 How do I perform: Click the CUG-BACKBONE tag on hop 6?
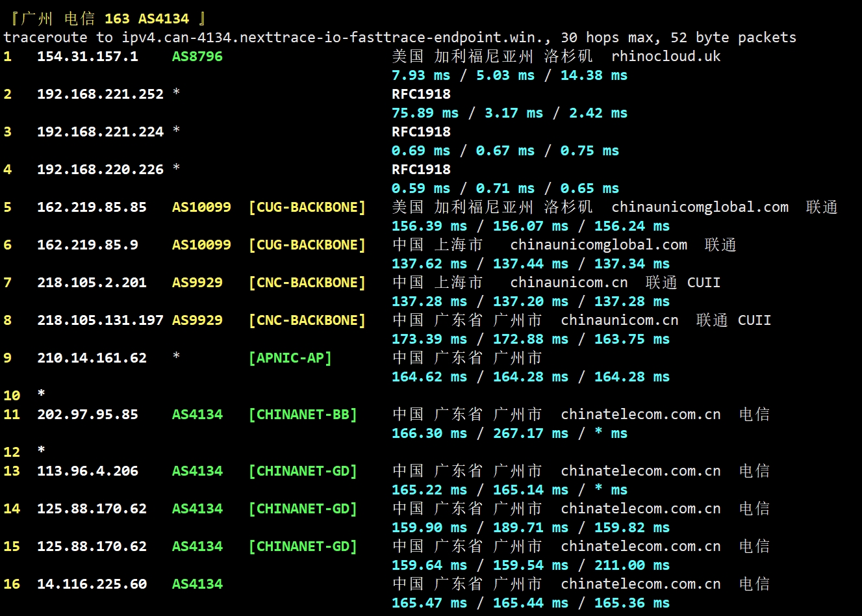pos(307,245)
